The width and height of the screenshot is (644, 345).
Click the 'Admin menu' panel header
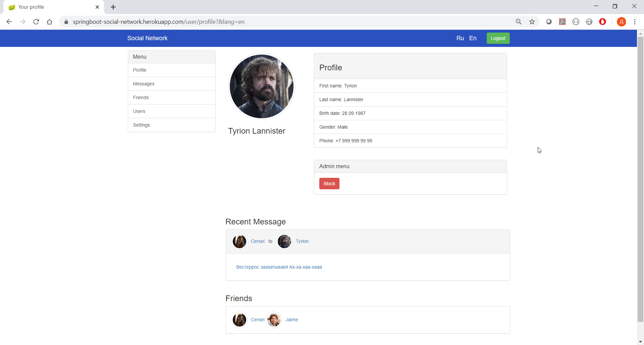click(x=410, y=166)
